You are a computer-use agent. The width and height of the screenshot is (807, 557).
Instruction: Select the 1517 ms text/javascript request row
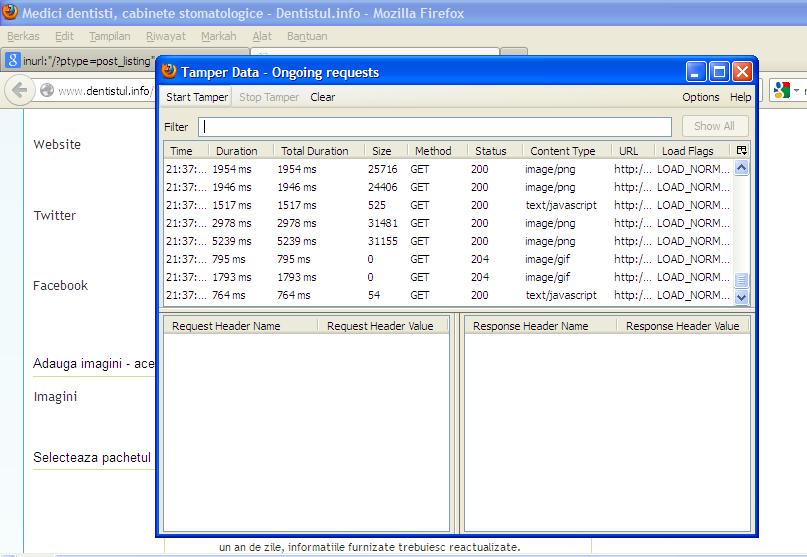click(x=448, y=205)
